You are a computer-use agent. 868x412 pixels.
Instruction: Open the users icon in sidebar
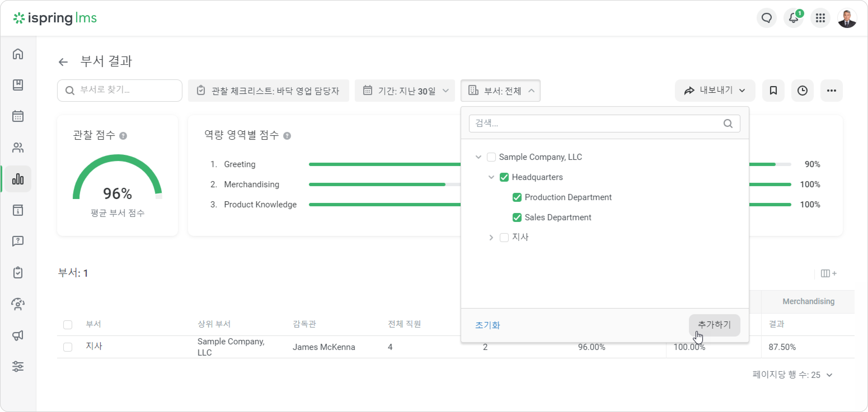(18, 147)
